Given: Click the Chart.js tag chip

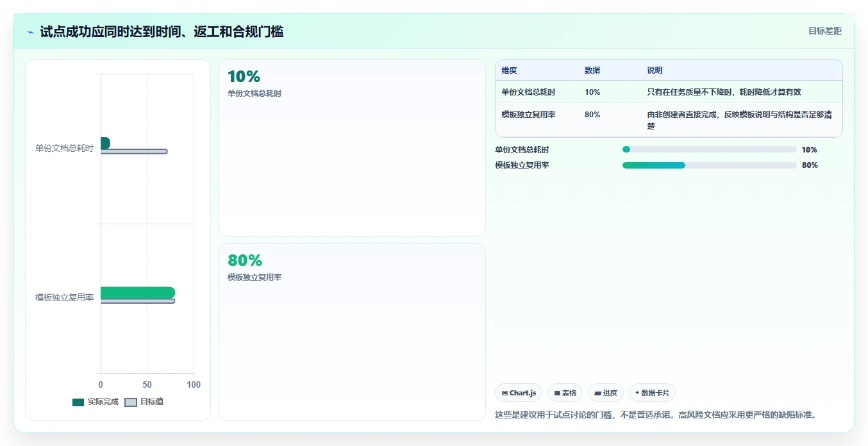Looking at the screenshot, I should [x=519, y=393].
